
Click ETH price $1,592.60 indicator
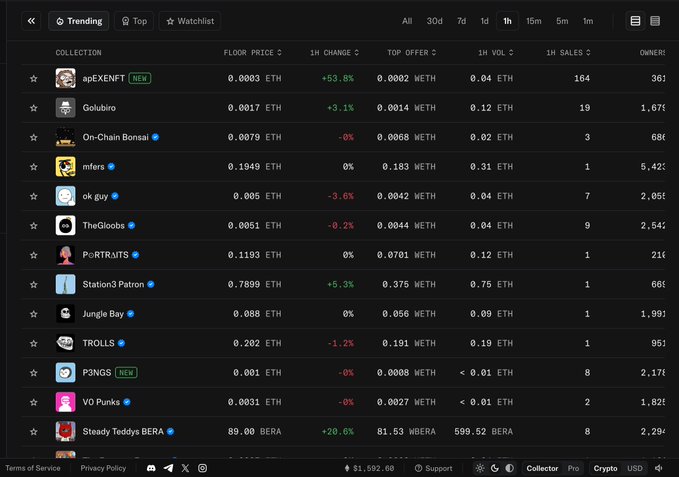(x=369, y=468)
